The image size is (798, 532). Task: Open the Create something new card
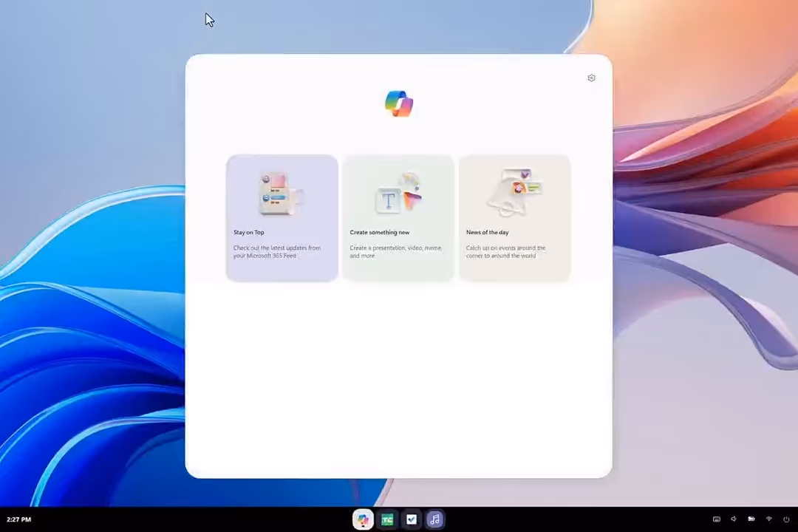click(x=398, y=218)
